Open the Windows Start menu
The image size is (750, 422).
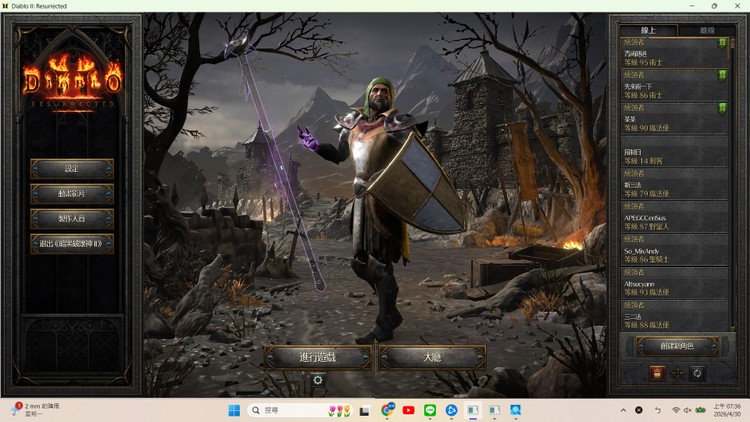tap(234, 410)
